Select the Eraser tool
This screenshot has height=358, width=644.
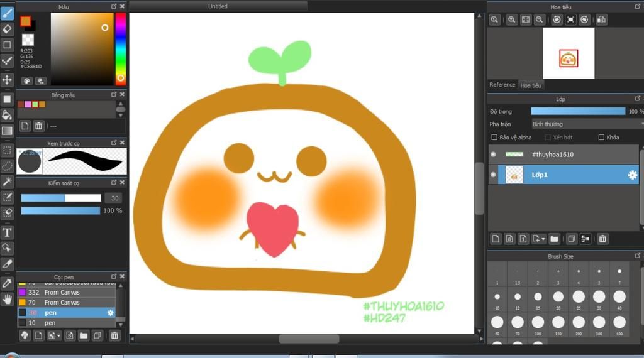(7, 29)
